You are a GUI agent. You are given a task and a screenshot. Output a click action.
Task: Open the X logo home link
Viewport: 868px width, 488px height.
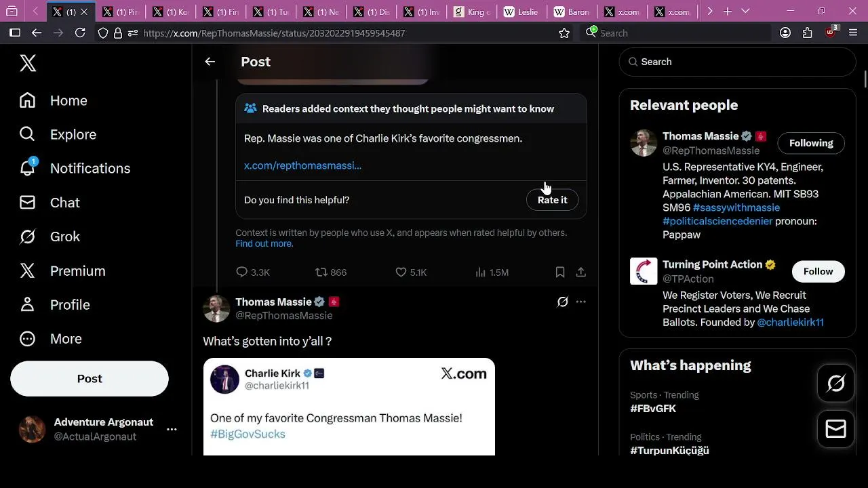(x=28, y=63)
